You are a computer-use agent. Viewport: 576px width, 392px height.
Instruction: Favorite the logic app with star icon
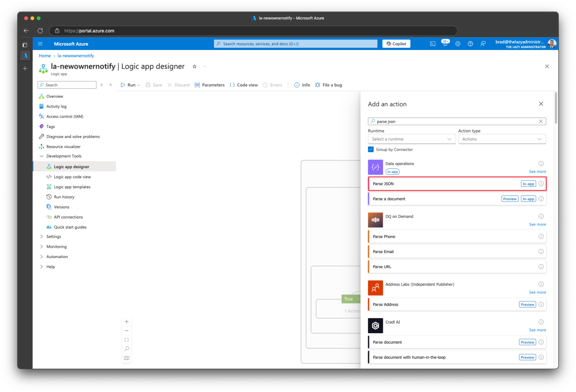(x=194, y=66)
